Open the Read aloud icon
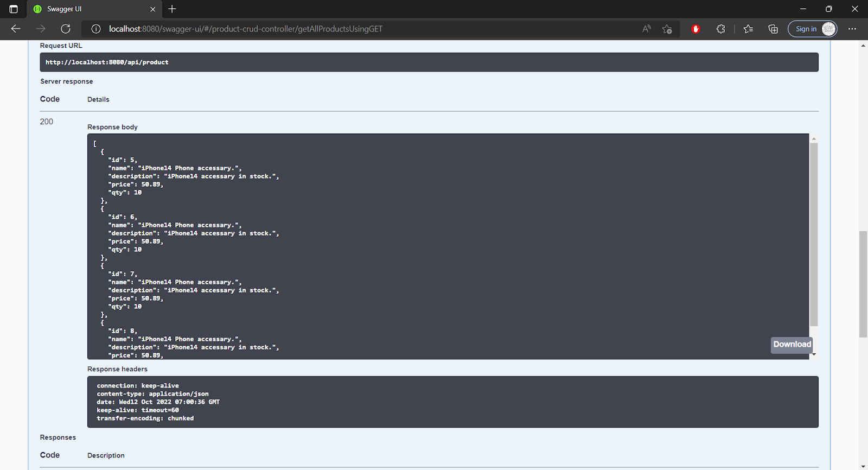 647,29
